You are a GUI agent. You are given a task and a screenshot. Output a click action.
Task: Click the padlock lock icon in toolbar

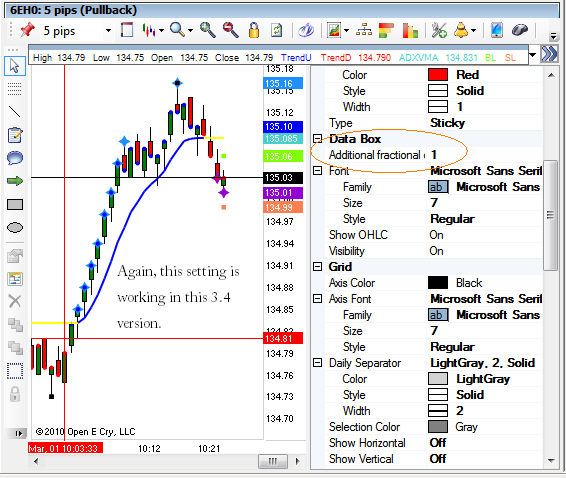click(254, 30)
